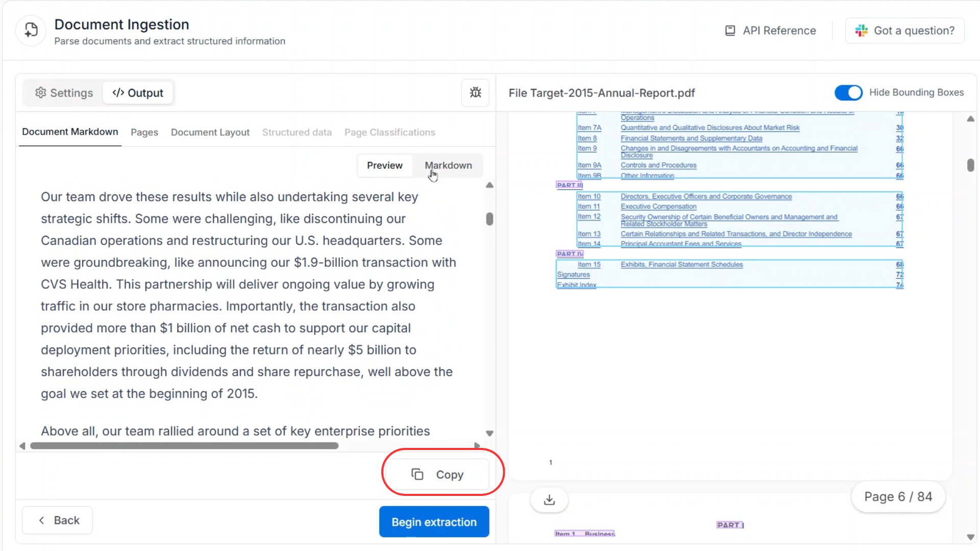The image size is (980, 551).
Task: Click the markdown pane vertical scrollbar thumb
Action: [x=489, y=219]
